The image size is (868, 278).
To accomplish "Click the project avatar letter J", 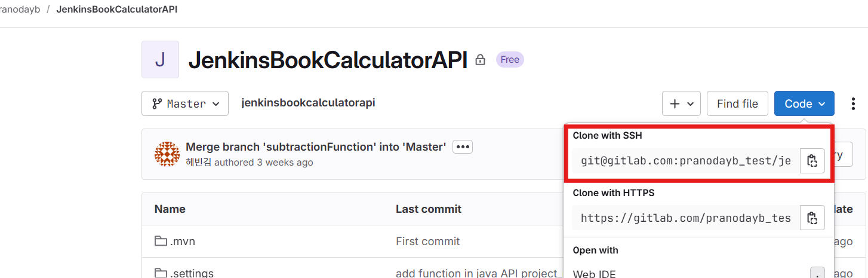I will pyautogui.click(x=160, y=60).
